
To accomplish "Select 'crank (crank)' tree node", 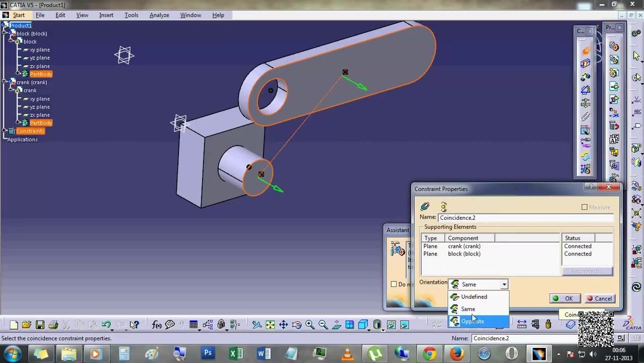I will pyautogui.click(x=32, y=82).
